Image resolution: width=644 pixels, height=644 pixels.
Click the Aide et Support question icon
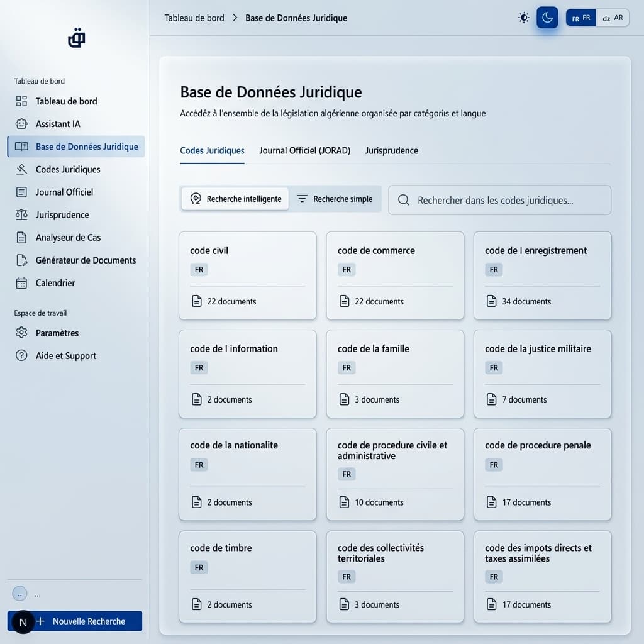[x=21, y=355]
